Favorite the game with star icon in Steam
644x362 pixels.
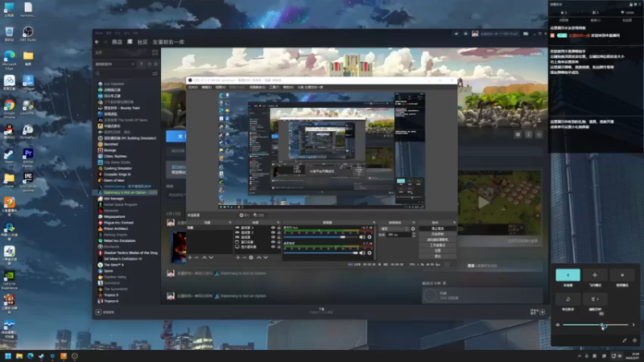point(539,134)
